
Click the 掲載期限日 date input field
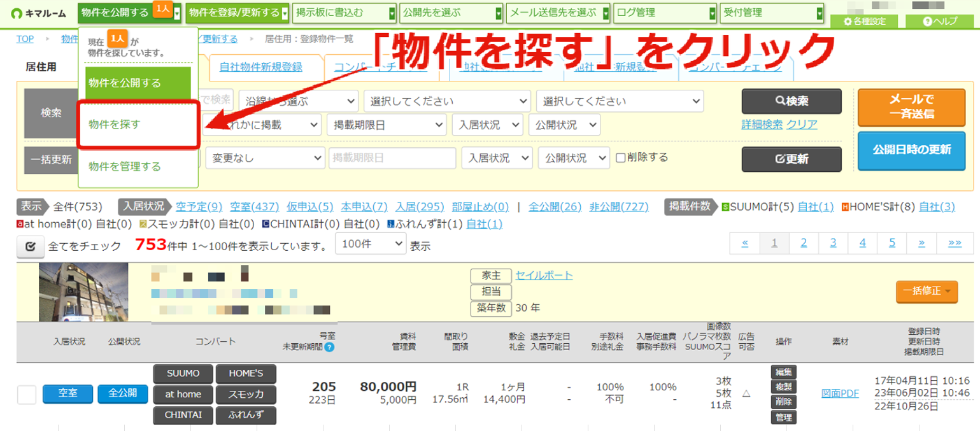tap(392, 158)
